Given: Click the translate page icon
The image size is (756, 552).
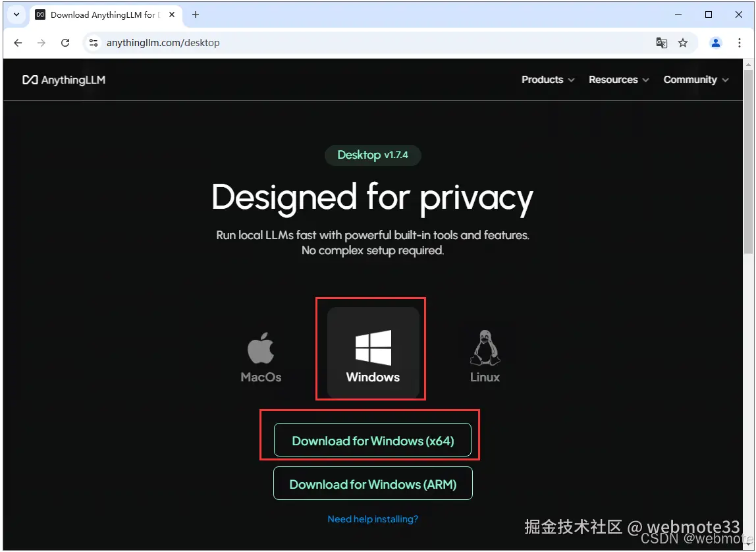Looking at the screenshot, I should 661,43.
